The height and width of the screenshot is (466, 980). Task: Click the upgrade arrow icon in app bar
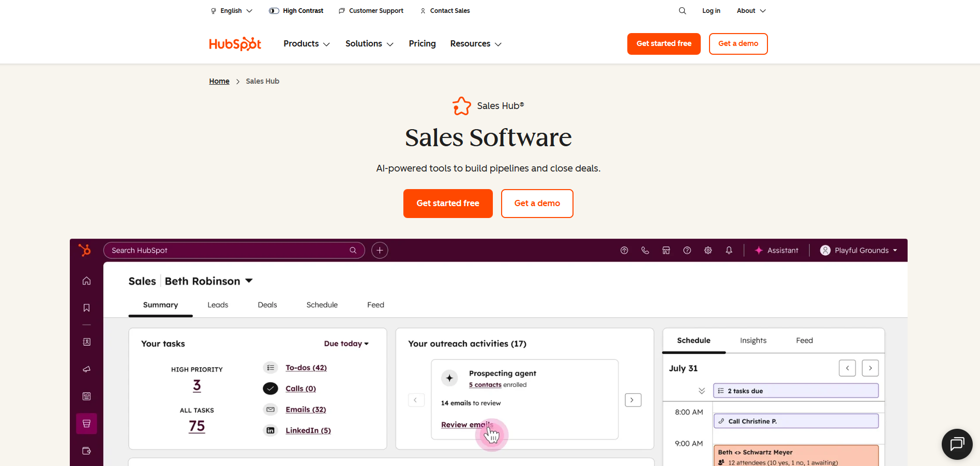click(x=624, y=251)
